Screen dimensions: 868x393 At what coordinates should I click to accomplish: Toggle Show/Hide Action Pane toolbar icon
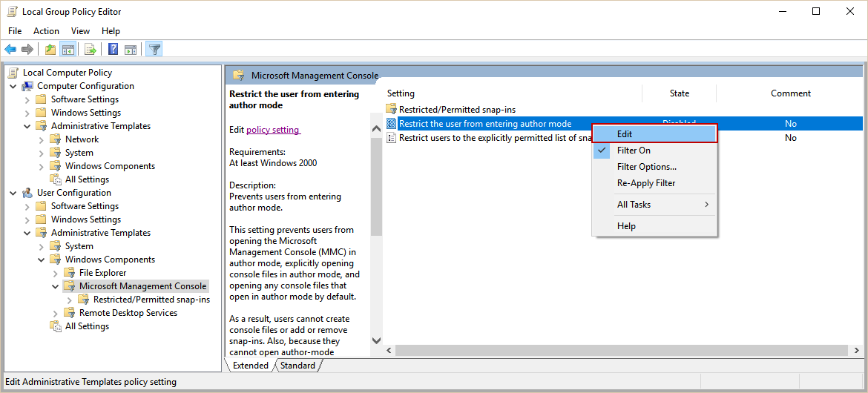(130, 50)
